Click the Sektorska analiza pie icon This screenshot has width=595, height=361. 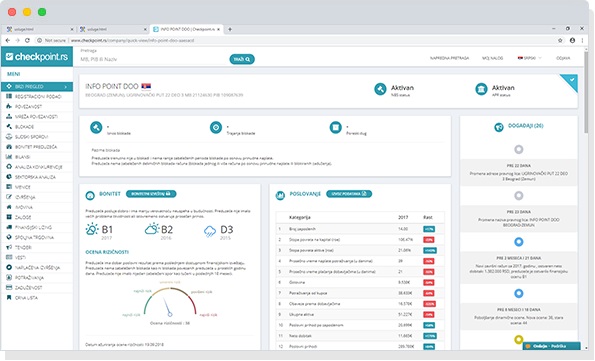[9, 177]
